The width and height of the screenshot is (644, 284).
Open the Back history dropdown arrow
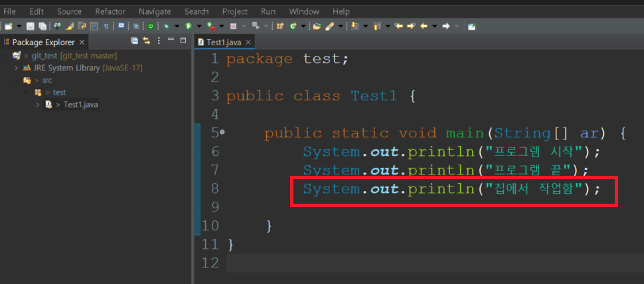tap(435, 27)
